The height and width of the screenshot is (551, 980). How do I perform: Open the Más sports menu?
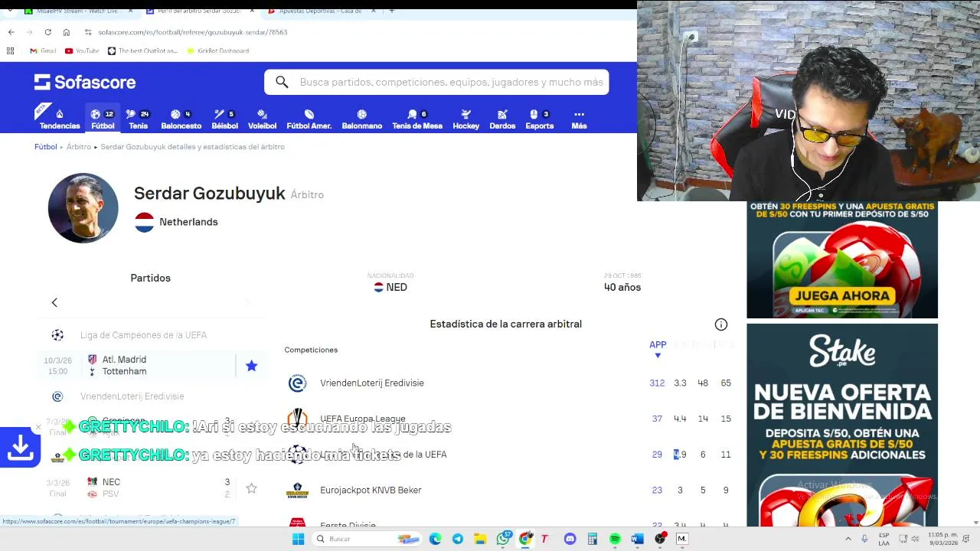pyautogui.click(x=579, y=119)
